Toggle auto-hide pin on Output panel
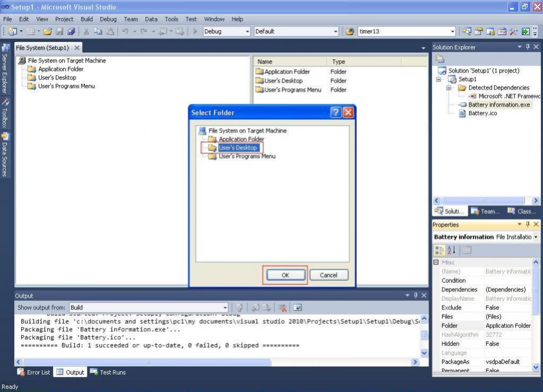Image resolution: width=543 pixels, height=392 pixels. click(416, 296)
